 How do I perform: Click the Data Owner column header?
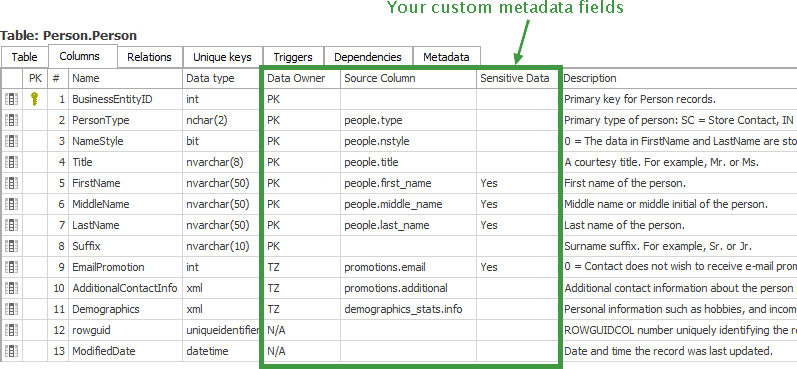[302, 78]
